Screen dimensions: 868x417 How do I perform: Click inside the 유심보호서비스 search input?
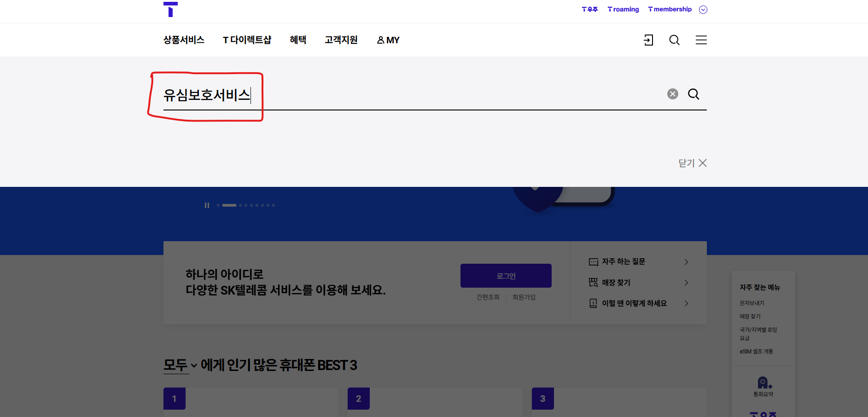click(x=207, y=96)
